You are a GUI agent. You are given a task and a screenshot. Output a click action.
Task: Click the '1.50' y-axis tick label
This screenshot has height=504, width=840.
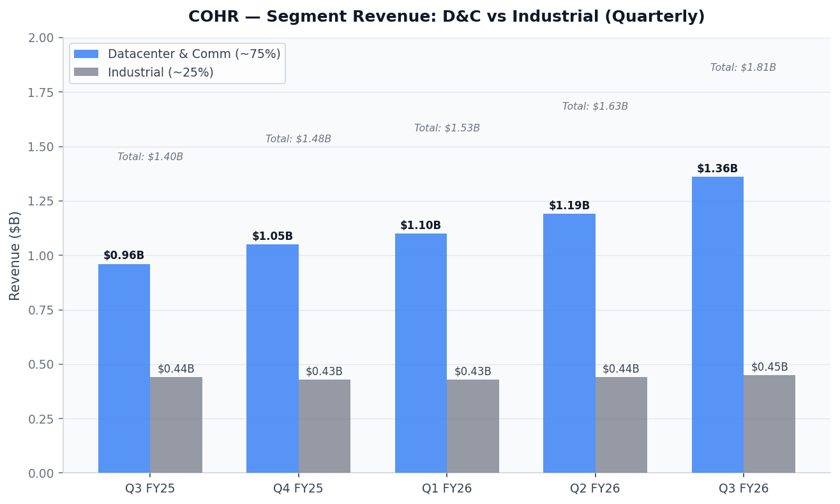tap(41, 147)
